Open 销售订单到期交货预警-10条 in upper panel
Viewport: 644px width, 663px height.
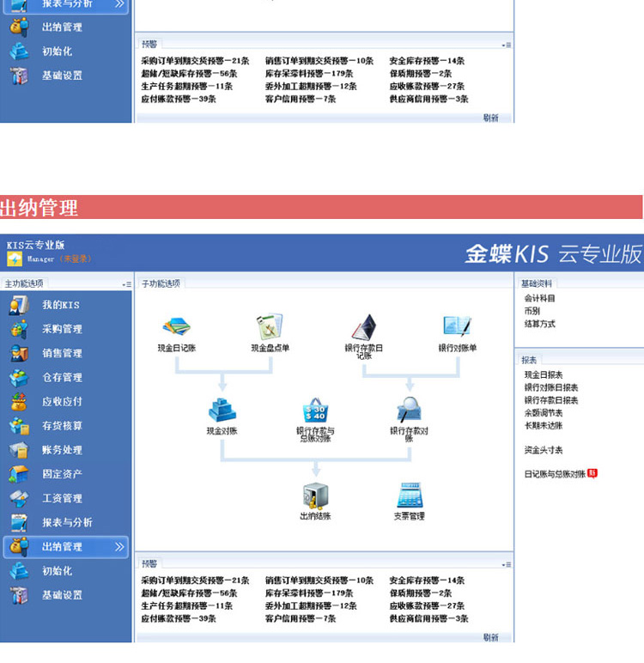(319, 60)
